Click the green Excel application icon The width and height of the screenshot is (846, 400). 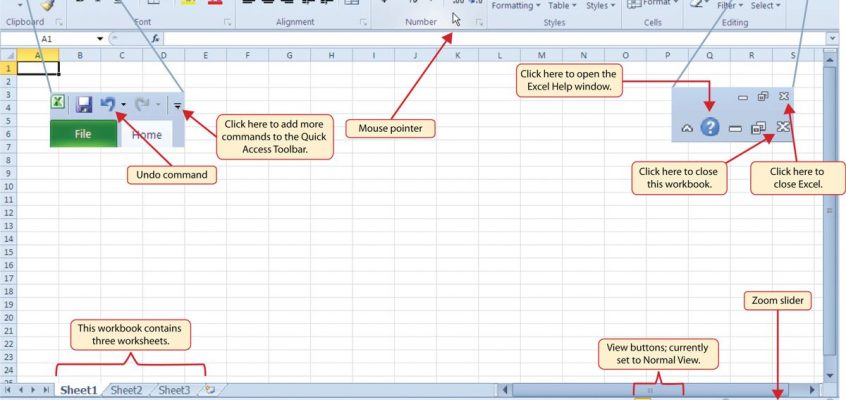58,101
